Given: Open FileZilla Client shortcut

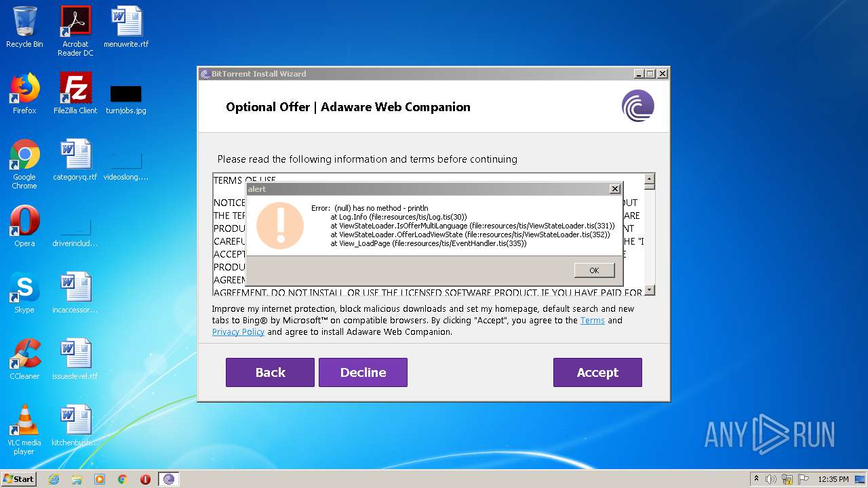Looking at the screenshot, I should (75, 94).
